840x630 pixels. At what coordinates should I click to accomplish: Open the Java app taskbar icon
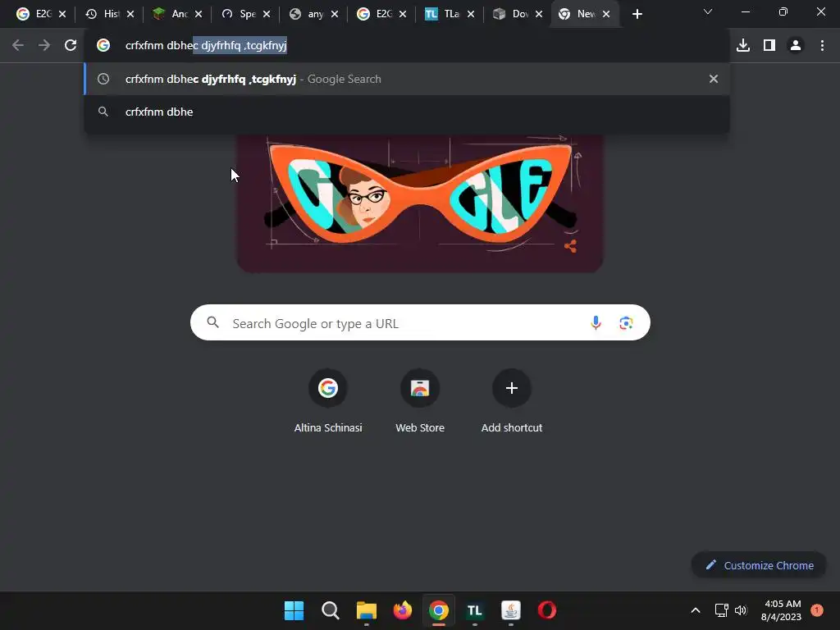pyautogui.click(x=510, y=610)
